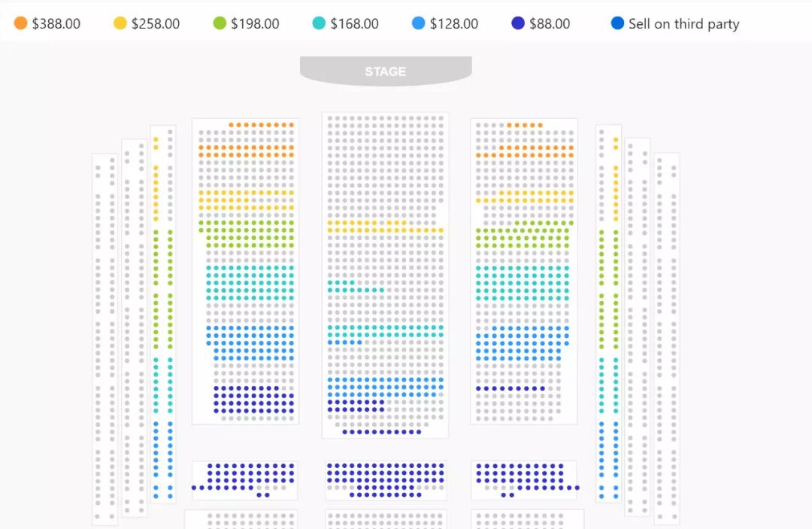Select the top orange row in left section

261,125
